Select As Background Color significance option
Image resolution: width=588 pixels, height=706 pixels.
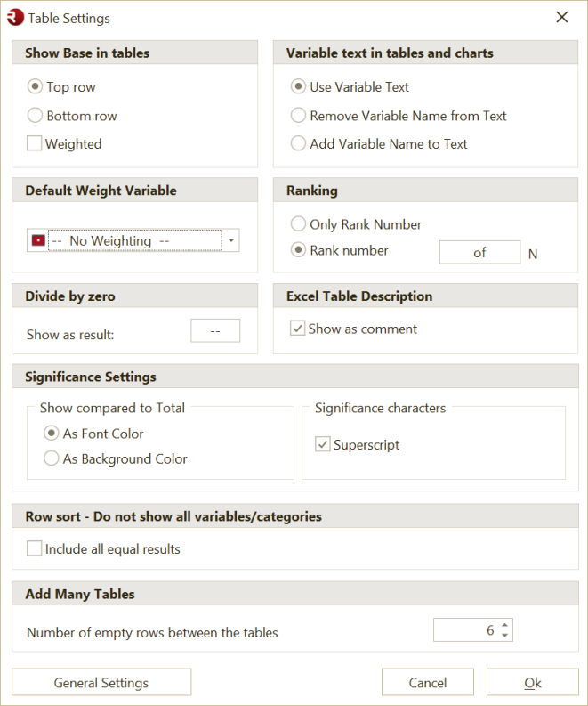[52, 459]
